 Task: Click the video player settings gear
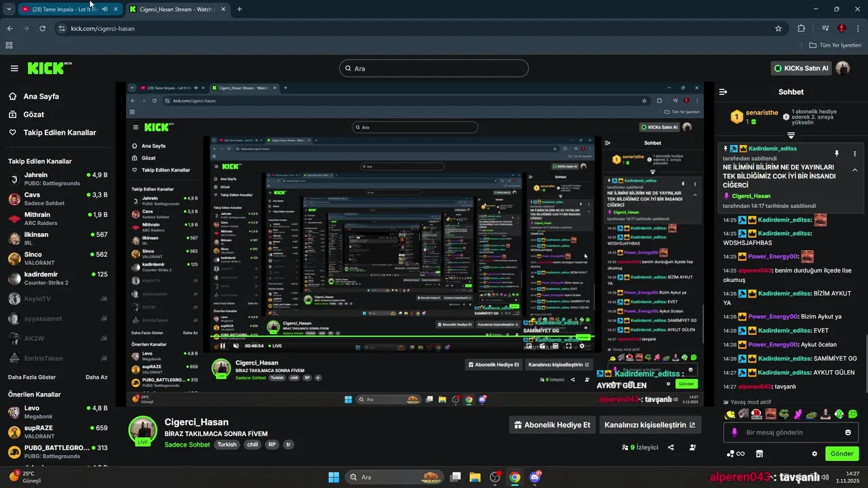(x=582, y=346)
